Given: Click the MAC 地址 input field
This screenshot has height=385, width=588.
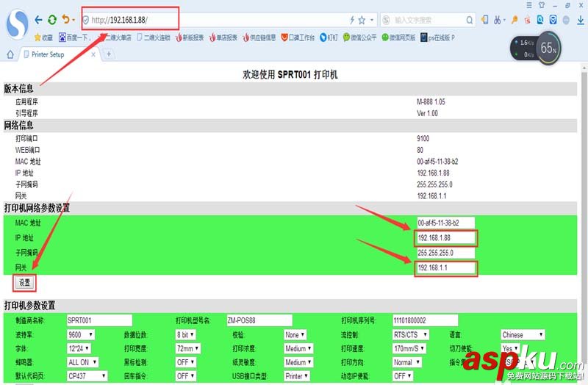Looking at the screenshot, I should tap(445, 223).
